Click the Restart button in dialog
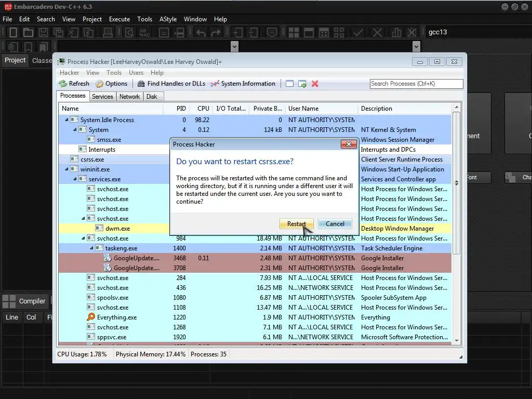The width and height of the screenshot is (532, 399). (297, 223)
